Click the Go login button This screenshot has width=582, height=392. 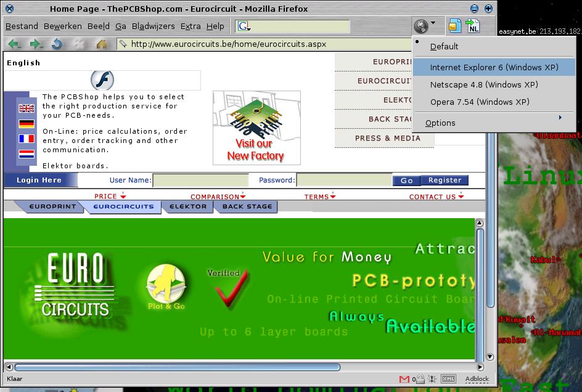[x=406, y=181]
